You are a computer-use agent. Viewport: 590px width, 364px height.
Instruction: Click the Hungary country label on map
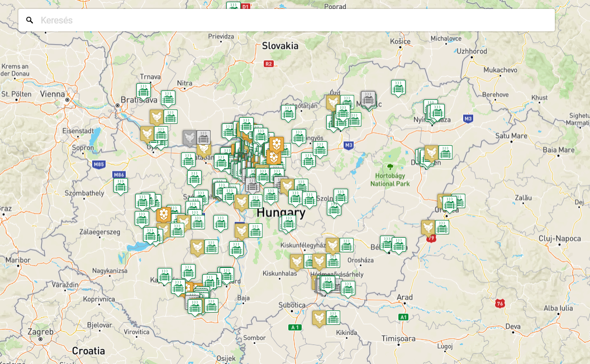coord(281,213)
